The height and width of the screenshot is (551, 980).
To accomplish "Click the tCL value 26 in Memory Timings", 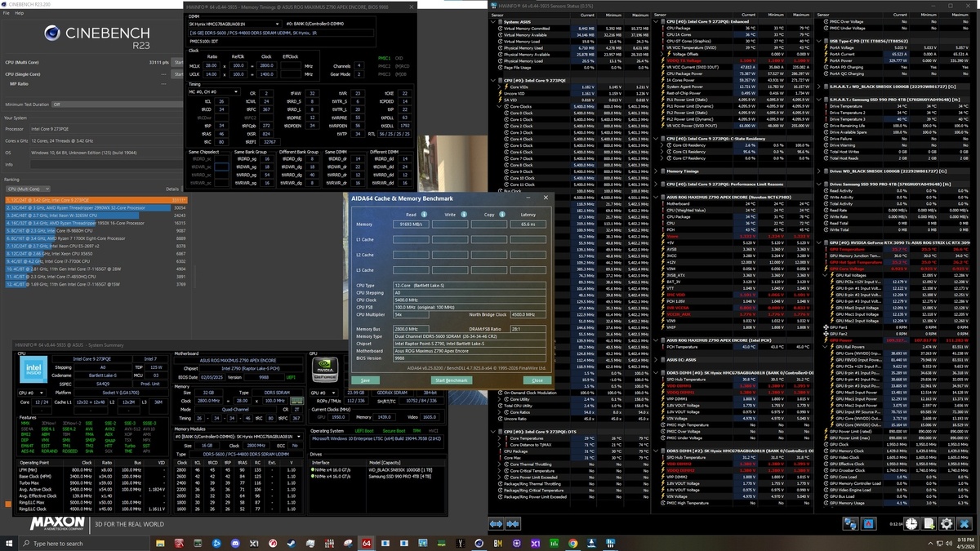I will coord(221,101).
